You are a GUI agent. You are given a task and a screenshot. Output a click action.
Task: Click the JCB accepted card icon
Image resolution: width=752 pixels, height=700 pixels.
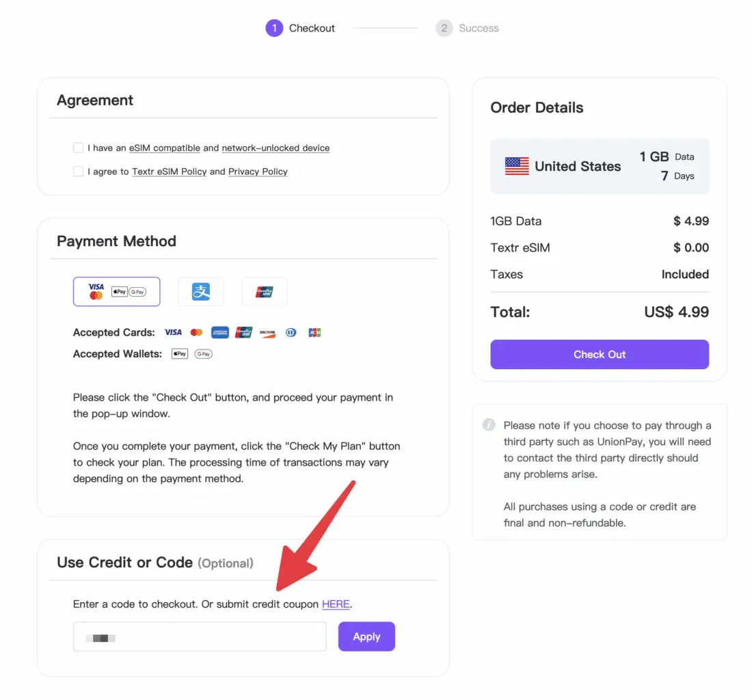[x=314, y=333]
